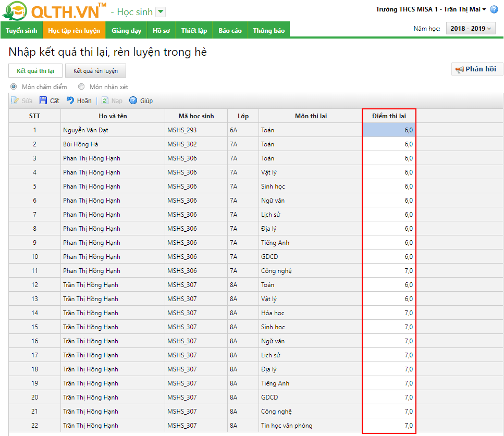504x436 pixels.
Task: Click row 19 subject Tiếng Anh
Action: (x=275, y=383)
